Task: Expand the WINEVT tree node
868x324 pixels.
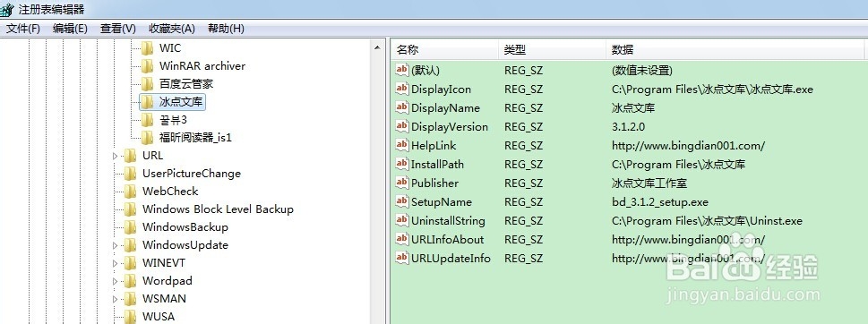Action: (x=116, y=262)
